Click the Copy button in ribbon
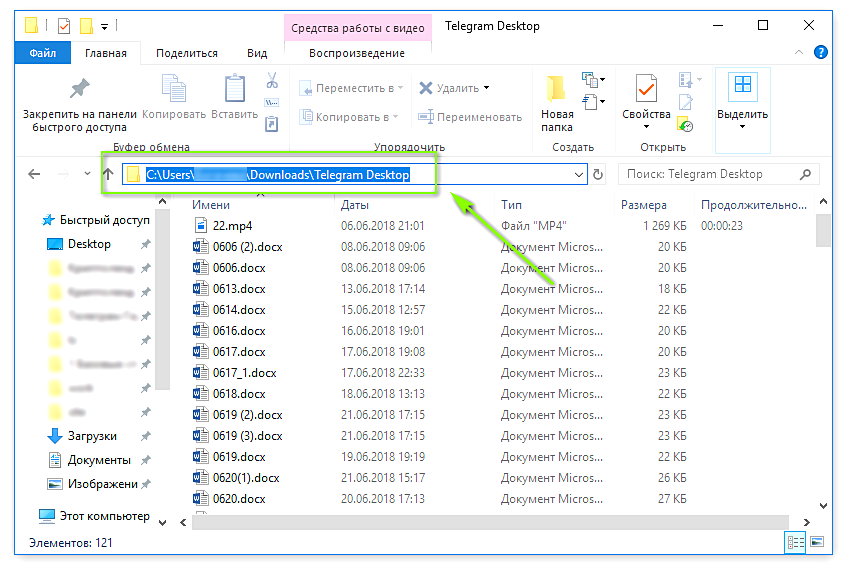This screenshot has height=575, width=842. (173, 97)
